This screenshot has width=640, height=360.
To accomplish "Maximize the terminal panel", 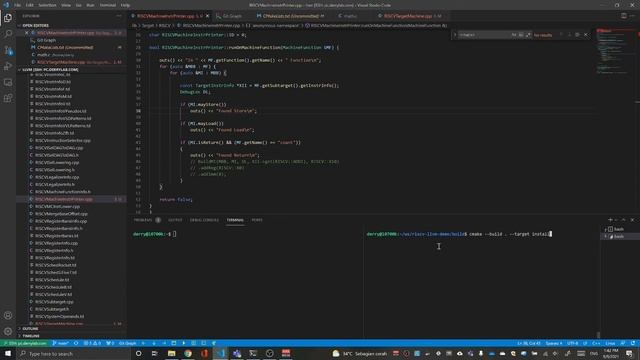I will [x=624, y=220].
